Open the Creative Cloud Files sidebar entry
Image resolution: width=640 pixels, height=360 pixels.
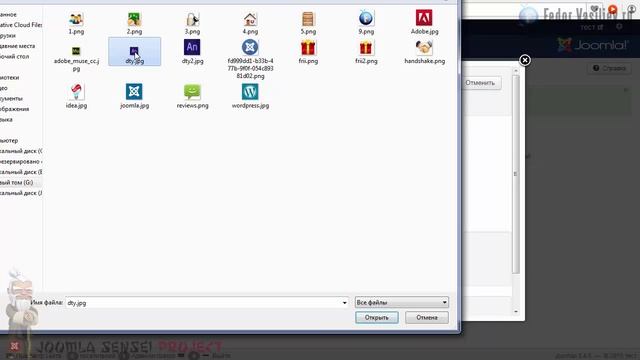21,25
